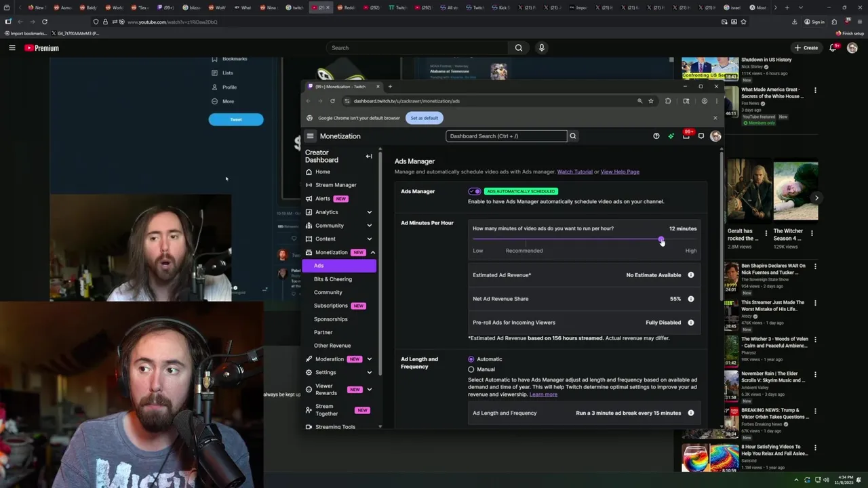This screenshot has height=488, width=868.
Task: Open the Windows system tray clock
Action: (845, 480)
